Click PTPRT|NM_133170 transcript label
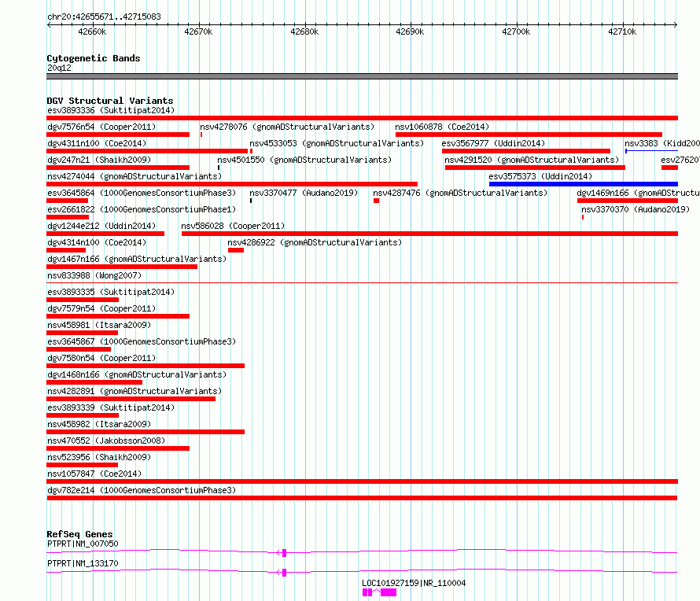The height and width of the screenshot is (601, 700). click(83, 563)
